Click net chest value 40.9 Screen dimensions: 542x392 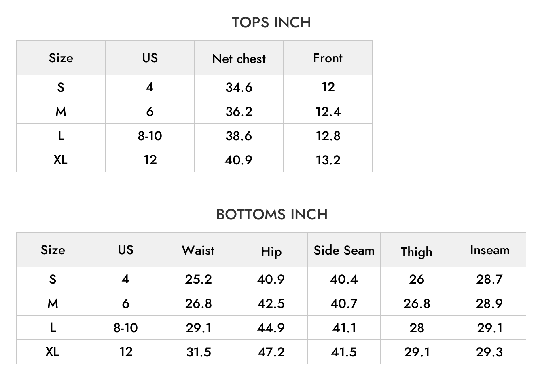[239, 160]
